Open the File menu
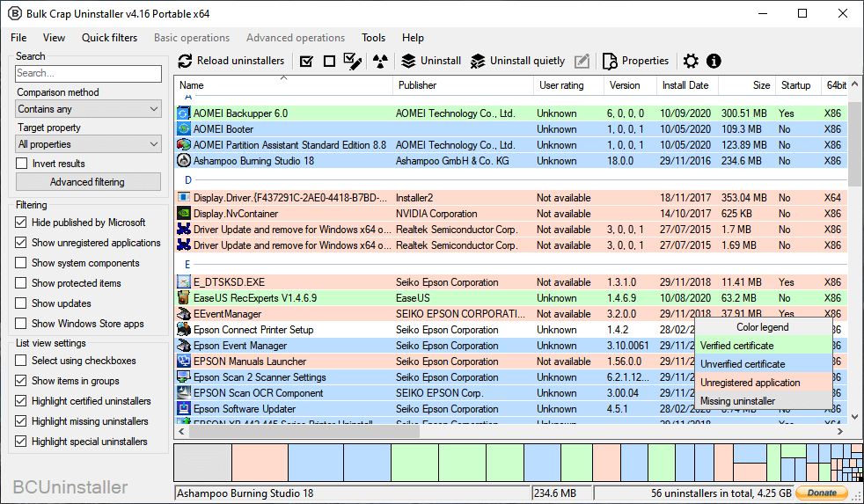 [18, 38]
